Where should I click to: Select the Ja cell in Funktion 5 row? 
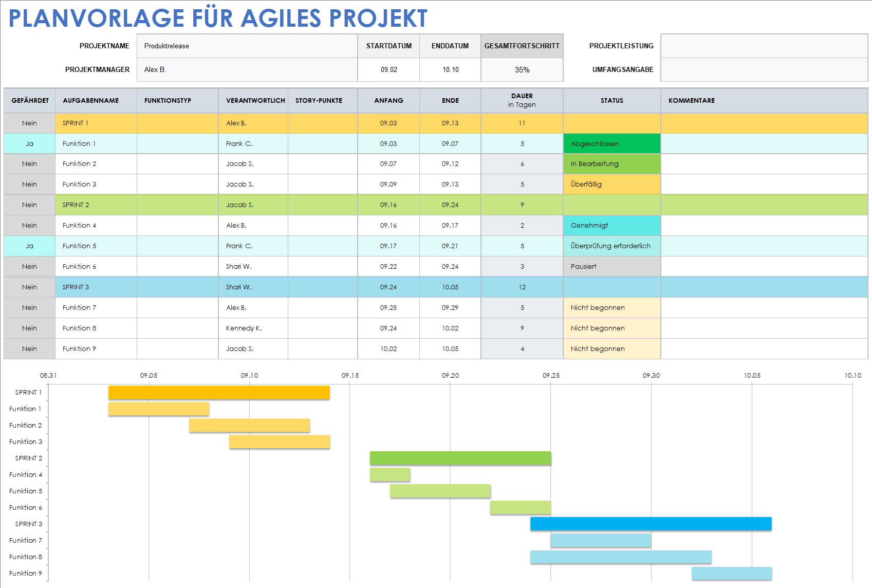[x=30, y=246]
